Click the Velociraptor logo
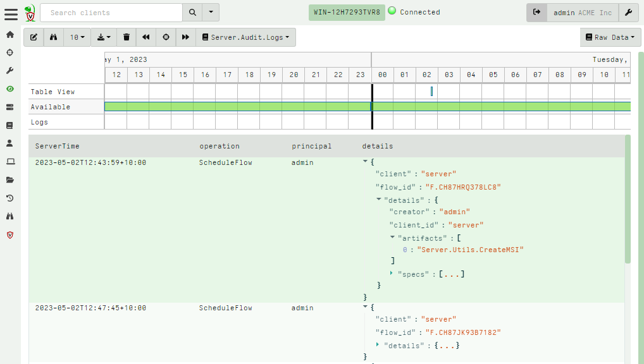 (x=30, y=13)
